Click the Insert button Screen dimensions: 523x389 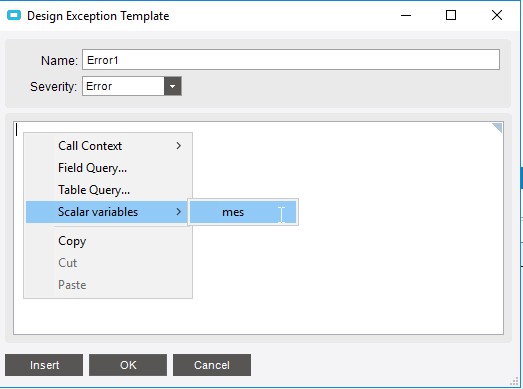click(x=44, y=365)
